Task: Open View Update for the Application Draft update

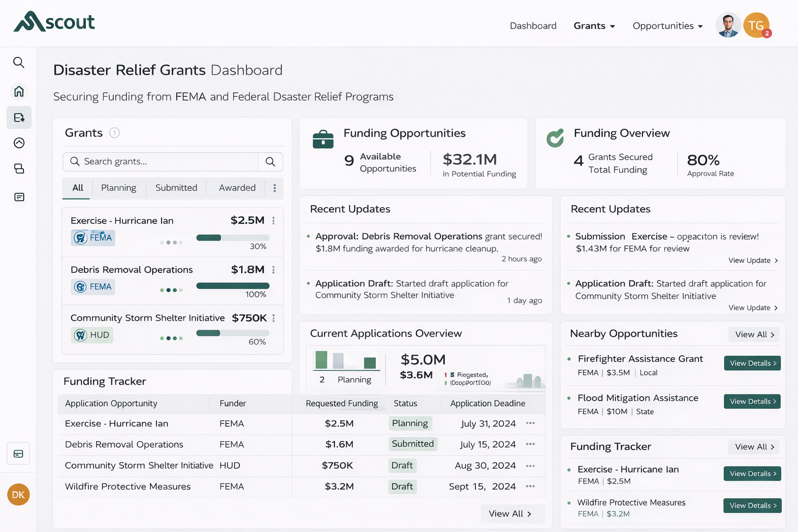Action: pyautogui.click(x=753, y=308)
